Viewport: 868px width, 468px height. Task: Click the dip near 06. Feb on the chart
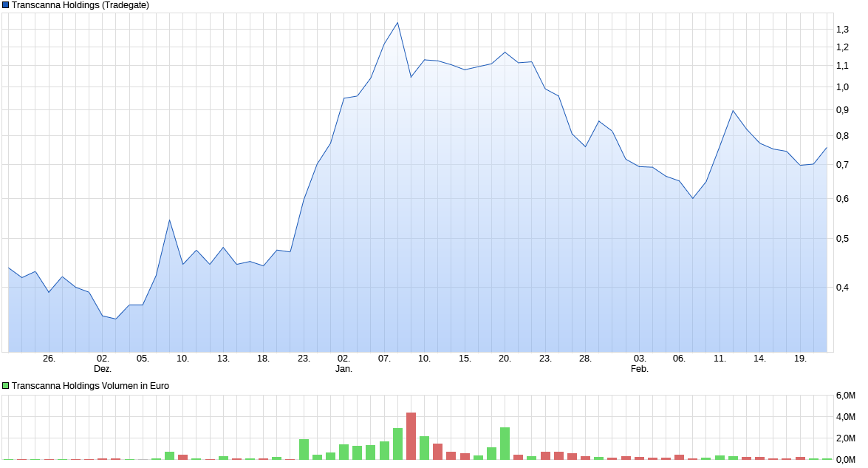(x=693, y=199)
